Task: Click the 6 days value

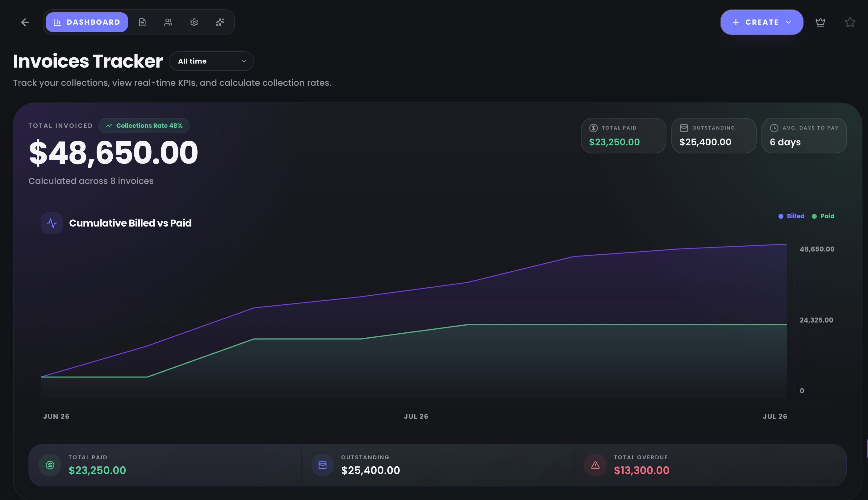Action: pyautogui.click(x=785, y=142)
